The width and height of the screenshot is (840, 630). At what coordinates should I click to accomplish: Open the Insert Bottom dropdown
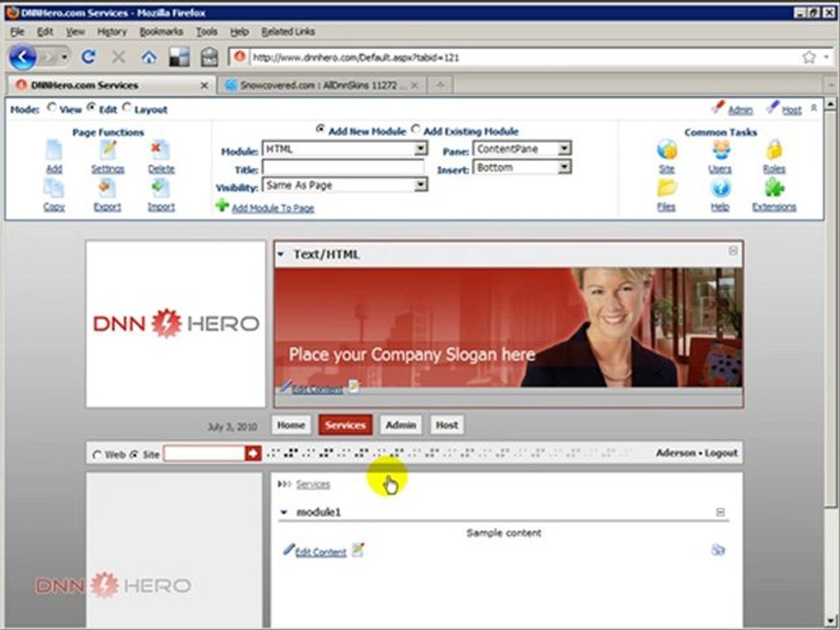point(521,167)
